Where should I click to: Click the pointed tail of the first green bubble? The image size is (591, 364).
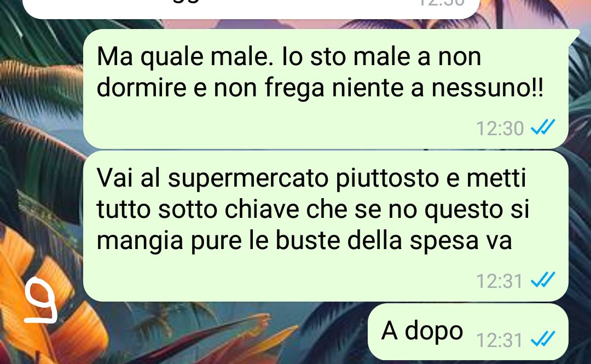pyautogui.click(x=573, y=34)
